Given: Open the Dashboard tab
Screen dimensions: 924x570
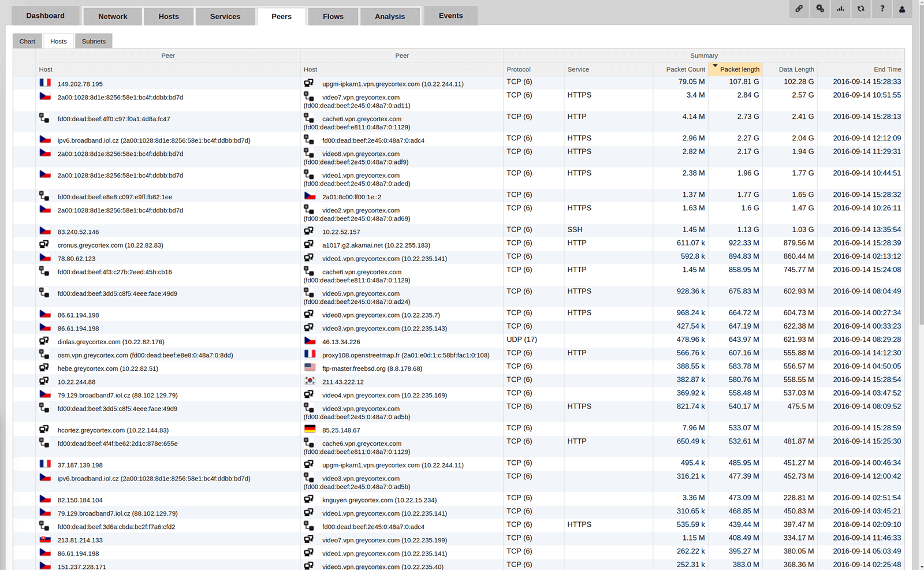Looking at the screenshot, I should coord(46,16).
